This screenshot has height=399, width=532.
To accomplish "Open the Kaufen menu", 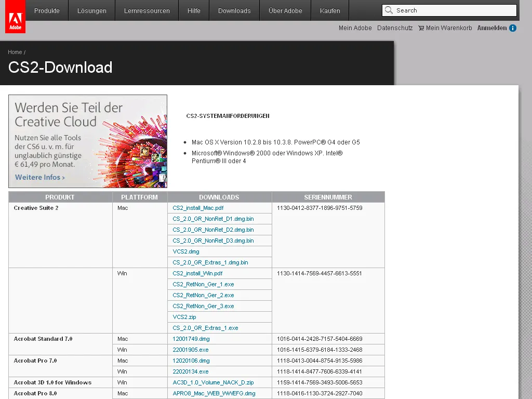I will (329, 10).
